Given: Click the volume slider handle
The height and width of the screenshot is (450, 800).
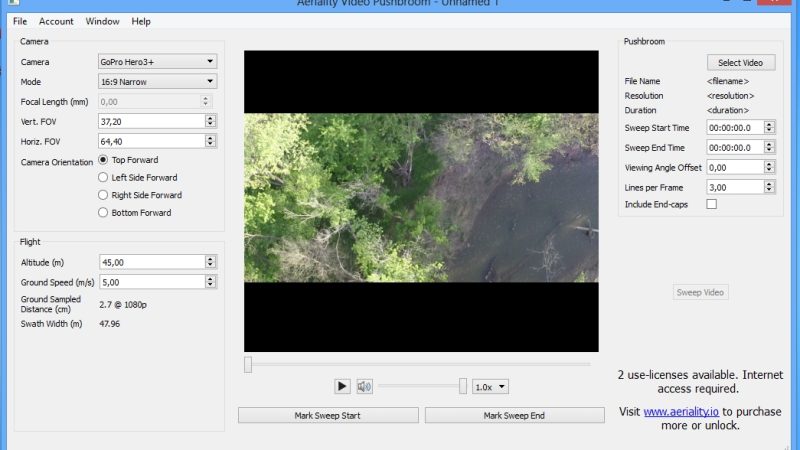Looking at the screenshot, I should coord(463,386).
